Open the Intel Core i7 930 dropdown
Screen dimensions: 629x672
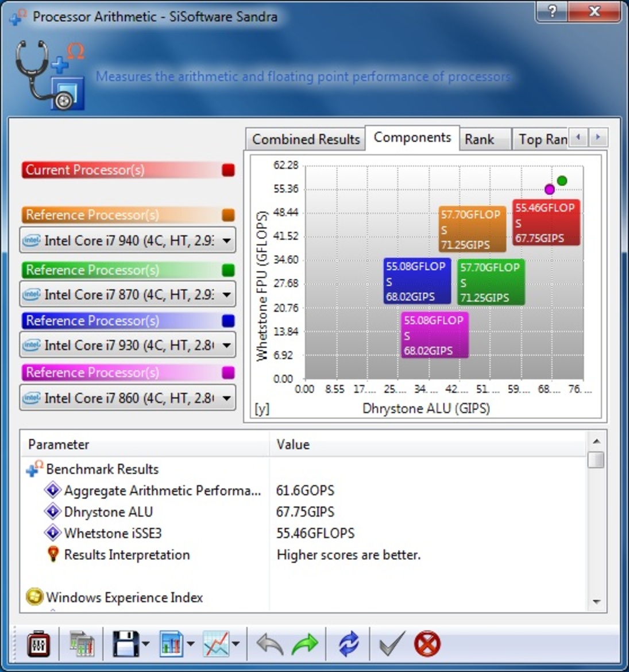click(128, 345)
